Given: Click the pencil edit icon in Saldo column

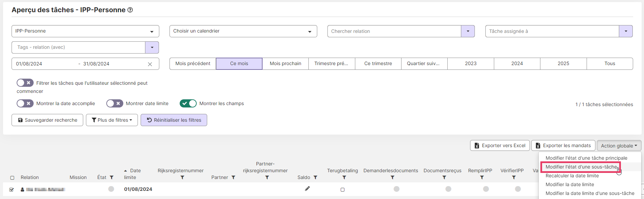Looking at the screenshot, I should tap(307, 188).
